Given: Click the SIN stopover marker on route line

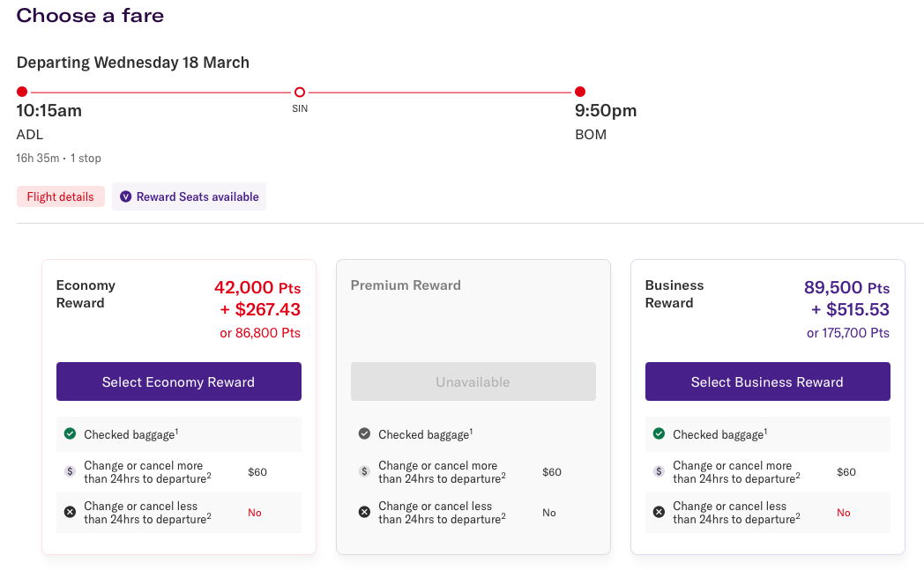Looking at the screenshot, I should point(300,92).
